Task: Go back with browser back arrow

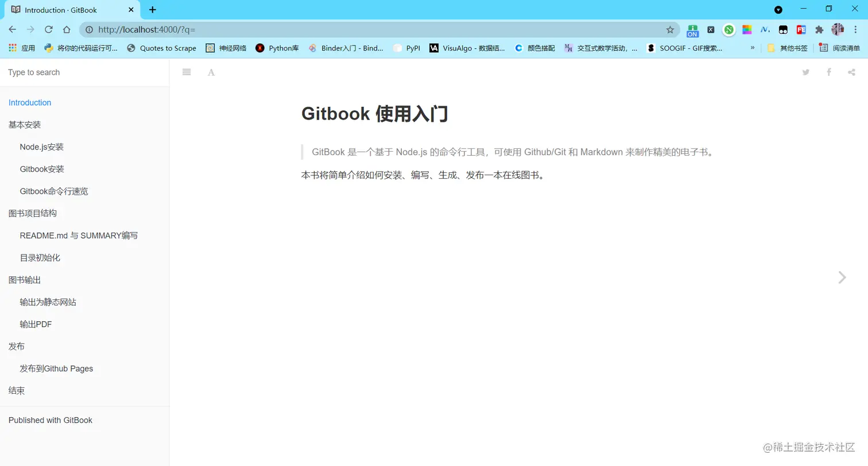Action: (x=13, y=29)
